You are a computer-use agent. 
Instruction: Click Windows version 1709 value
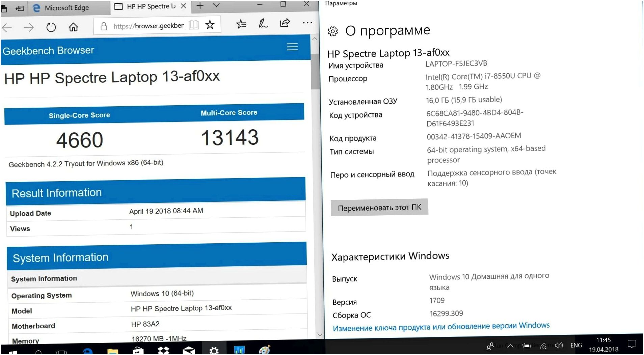click(437, 300)
